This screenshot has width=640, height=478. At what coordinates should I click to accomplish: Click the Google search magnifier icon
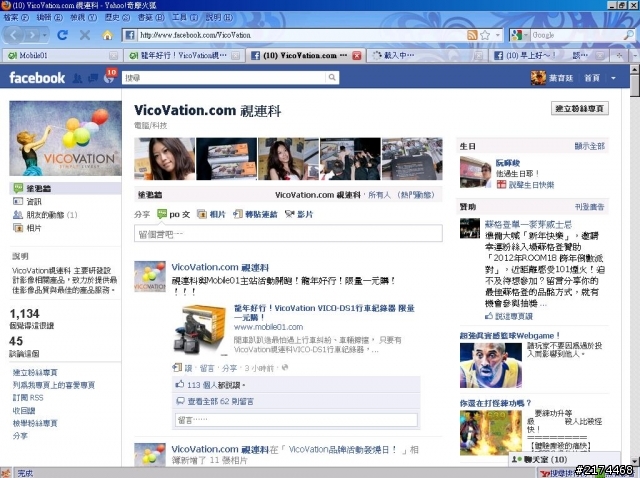tap(628, 35)
